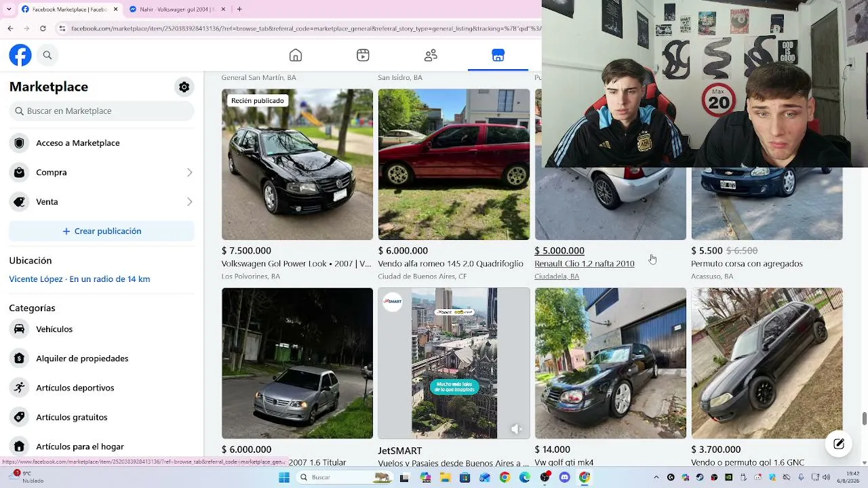Viewport: 868px width, 488px height.
Task: Switch to the Nahir Volkswagen gol 2004 tab
Action: 176,9
